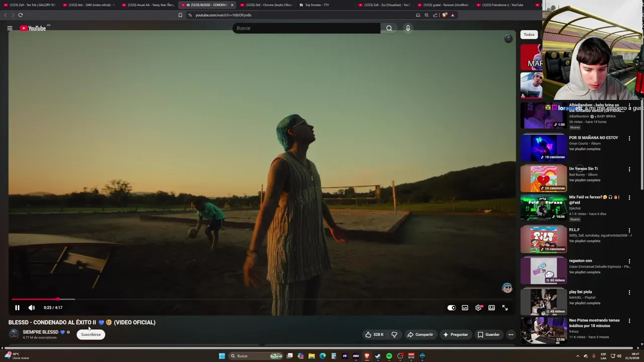Save the video with Guardar
644x362 pixels.
pyautogui.click(x=489, y=334)
